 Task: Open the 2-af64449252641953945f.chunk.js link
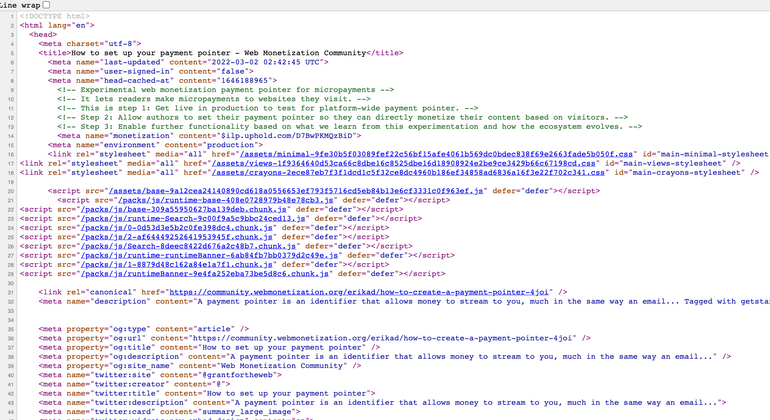(x=176, y=237)
